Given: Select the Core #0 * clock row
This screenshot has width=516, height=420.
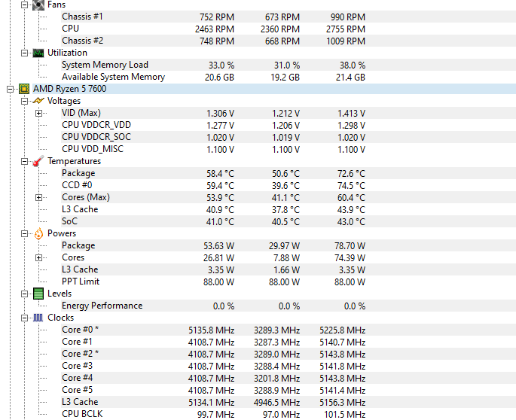Looking at the screenshot, I should [289, 330].
